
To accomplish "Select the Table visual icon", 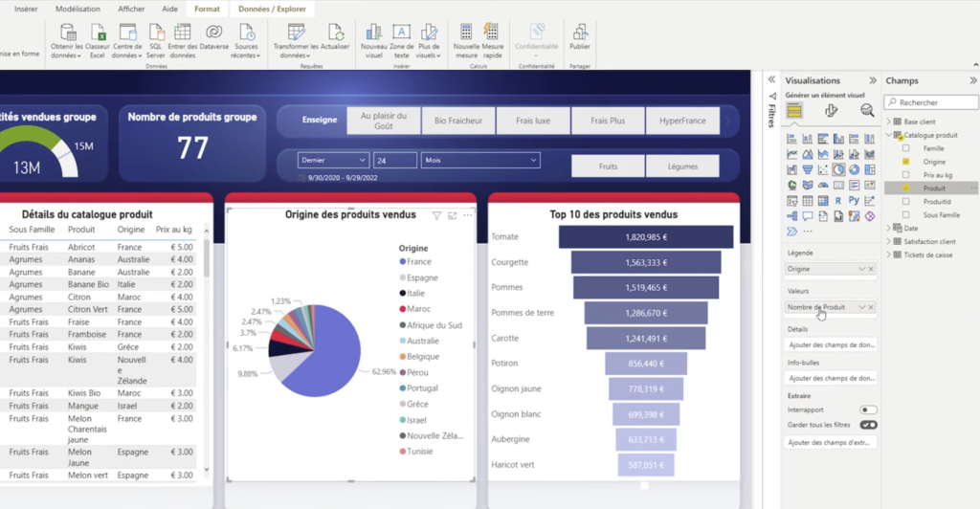I will pos(808,201).
